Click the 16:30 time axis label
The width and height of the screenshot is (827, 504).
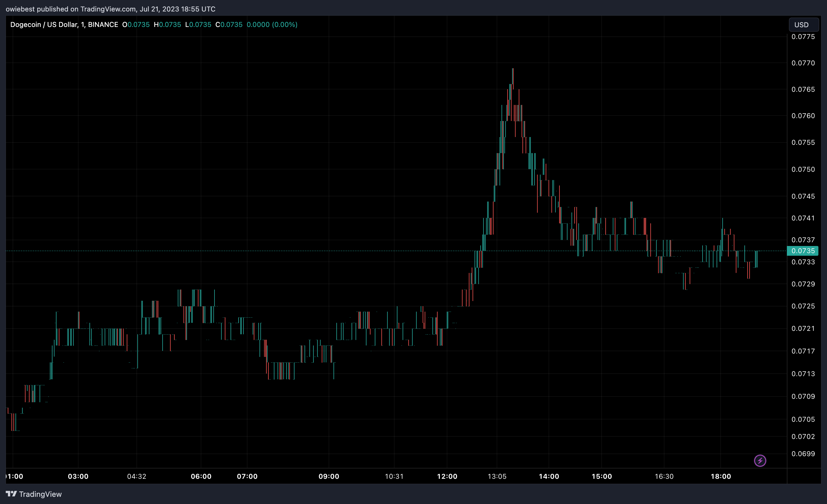(x=664, y=476)
